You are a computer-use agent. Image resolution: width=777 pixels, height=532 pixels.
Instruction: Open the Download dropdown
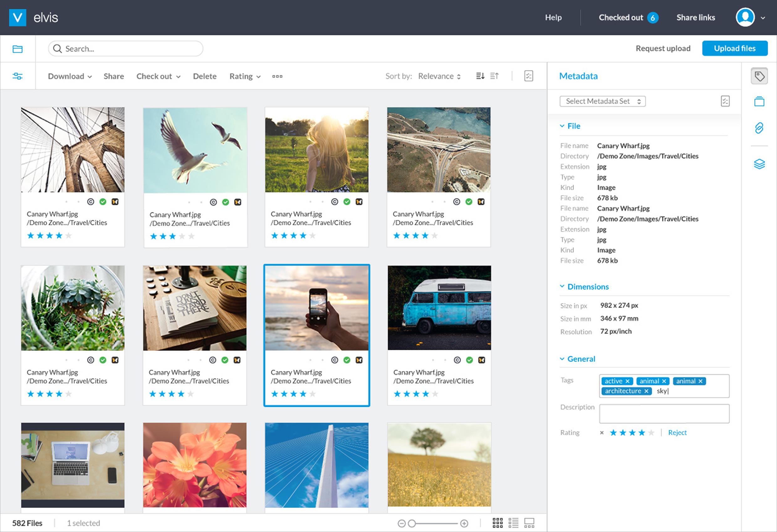[x=70, y=76]
